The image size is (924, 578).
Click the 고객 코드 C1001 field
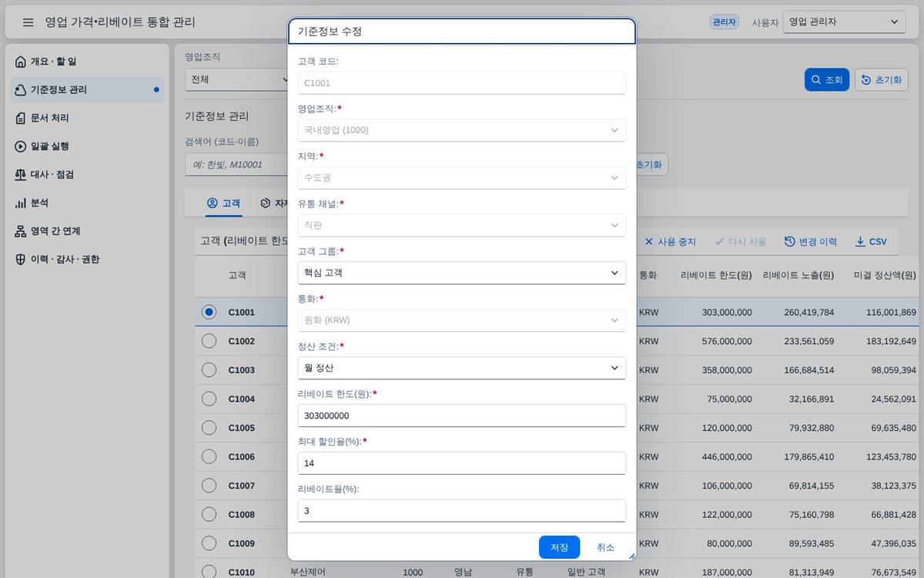point(461,82)
